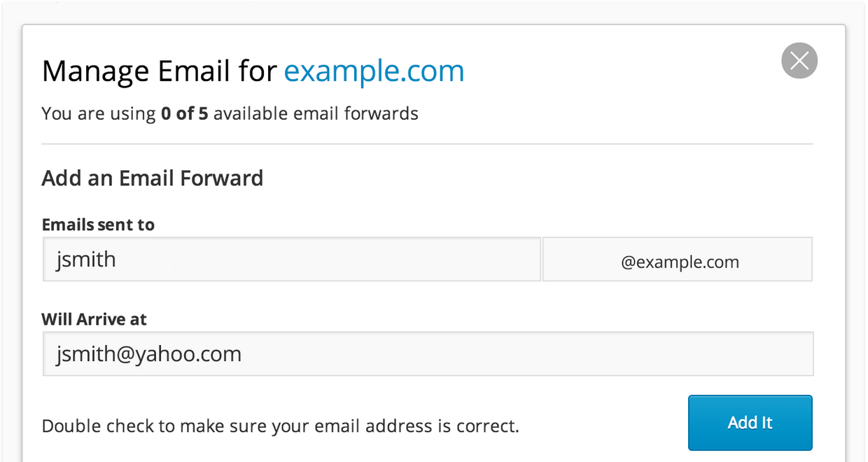This screenshot has width=868, height=462.
Task: Click the Add It button
Action: coord(750,423)
